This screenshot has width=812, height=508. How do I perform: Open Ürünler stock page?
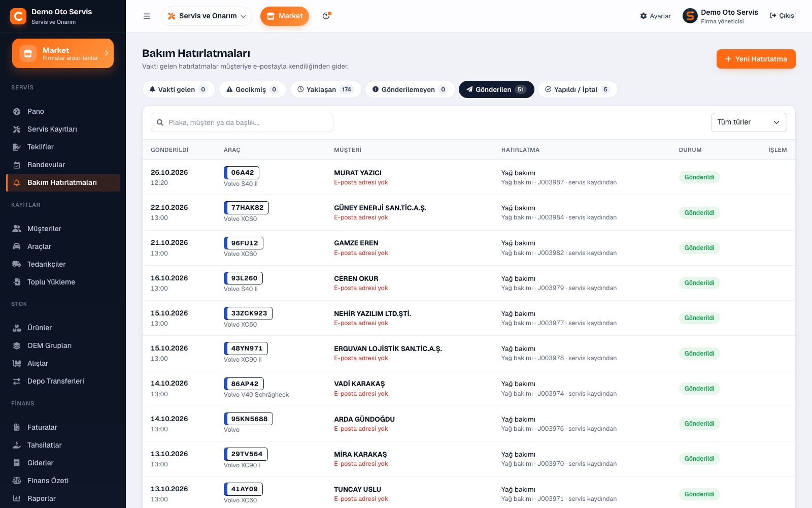[x=63, y=328]
